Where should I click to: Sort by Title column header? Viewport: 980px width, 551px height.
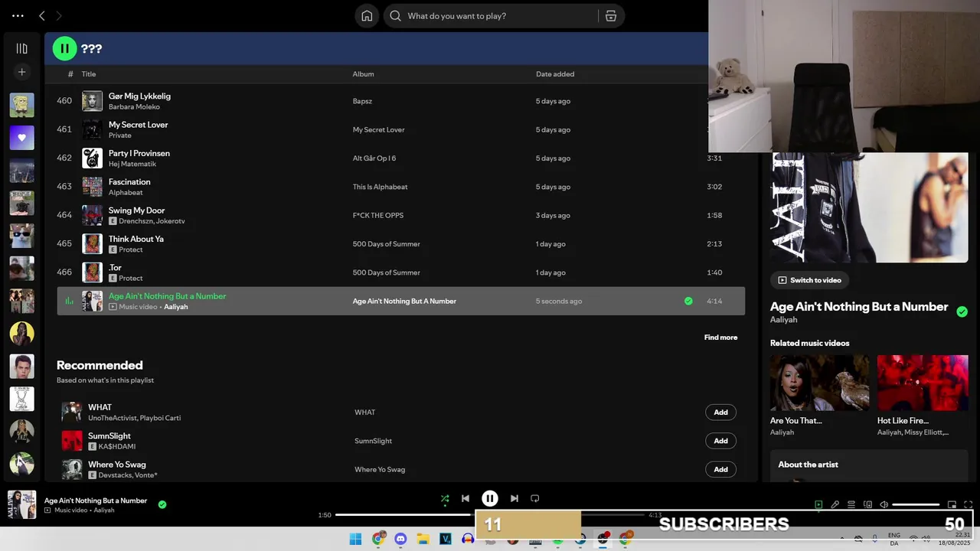(x=89, y=74)
